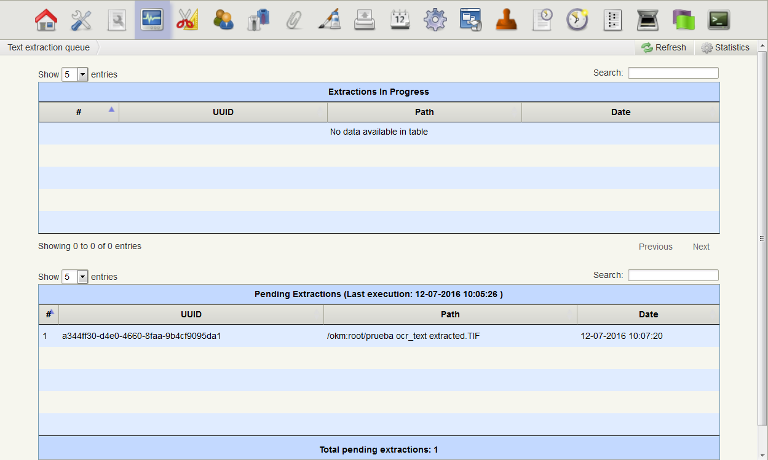This screenshot has height=460, width=768.
Task: Open the users administration icon
Action: [223, 20]
